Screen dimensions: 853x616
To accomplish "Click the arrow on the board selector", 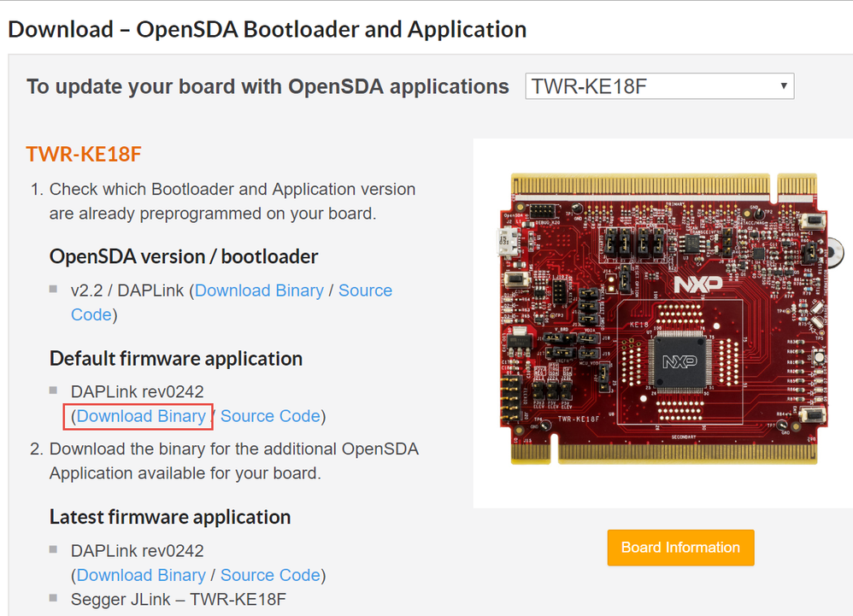I will point(784,86).
